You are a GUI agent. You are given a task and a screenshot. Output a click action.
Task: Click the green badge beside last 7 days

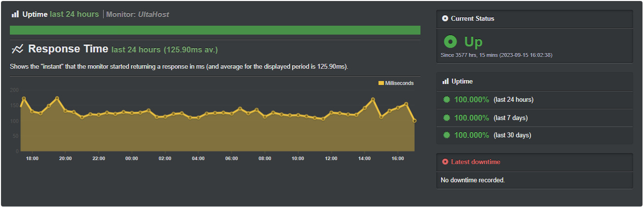click(x=447, y=118)
